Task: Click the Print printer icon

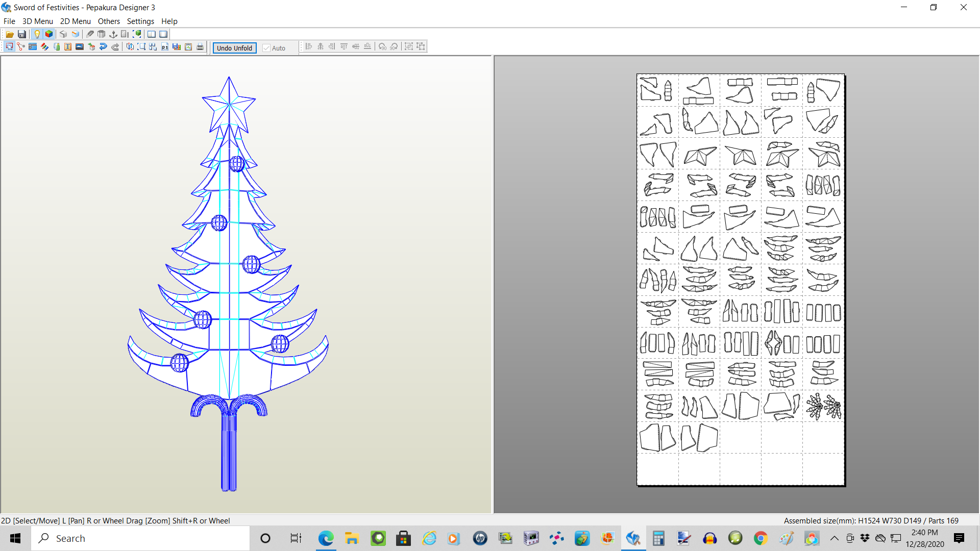Action: pyautogui.click(x=200, y=47)
